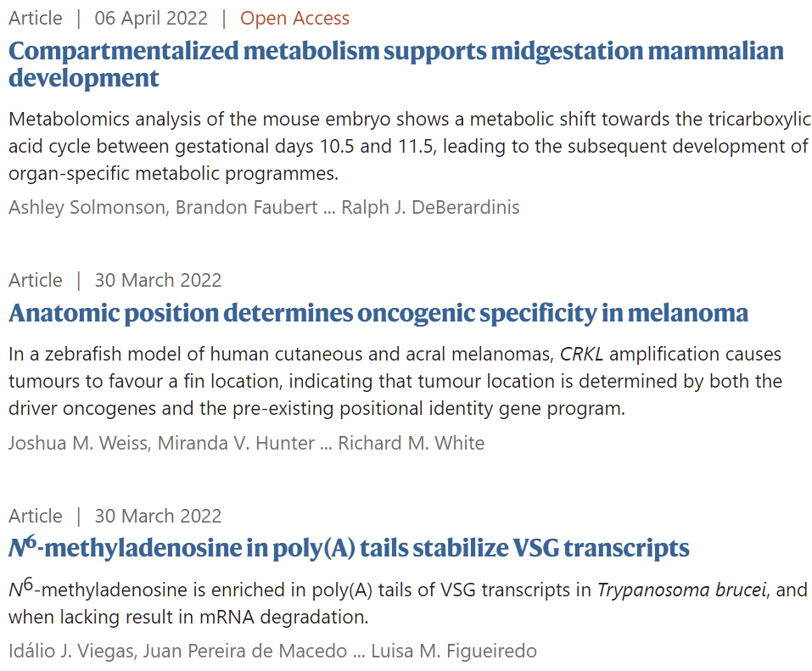Click the 30 March 2022 date above N6-methyladenosine
Screen dimensions: 812x671
(x=158, y=517)
